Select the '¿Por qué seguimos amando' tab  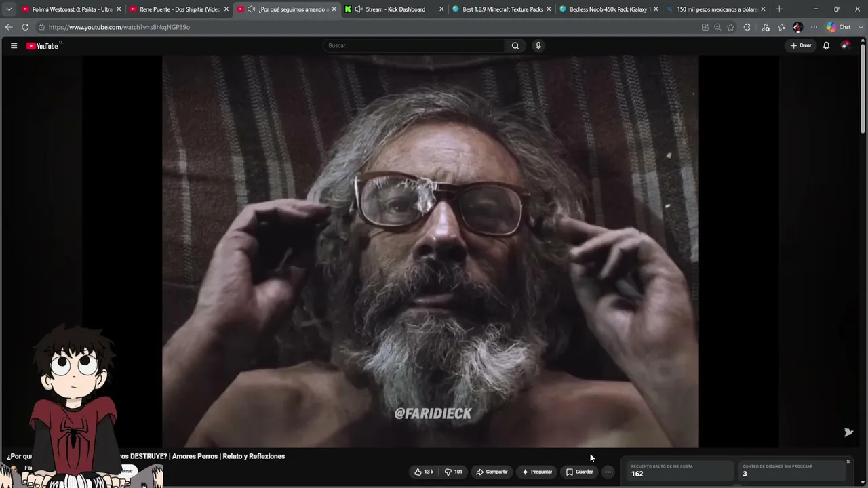pos(286,9)
